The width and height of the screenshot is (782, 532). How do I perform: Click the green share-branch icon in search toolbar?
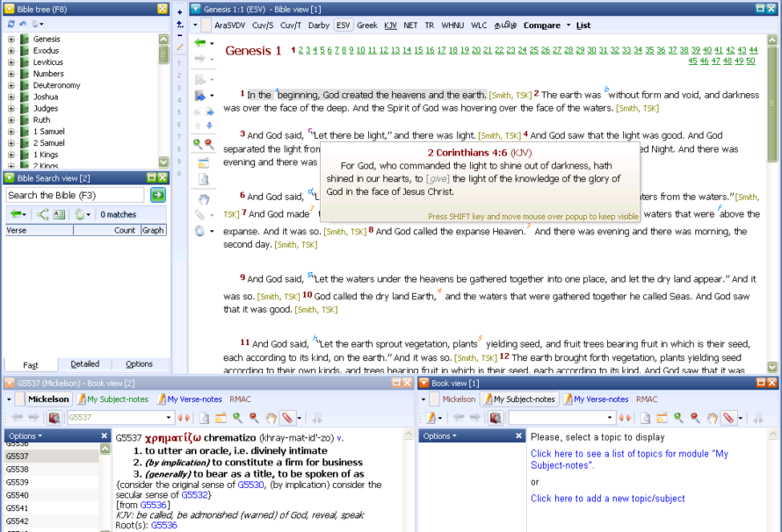43,215
